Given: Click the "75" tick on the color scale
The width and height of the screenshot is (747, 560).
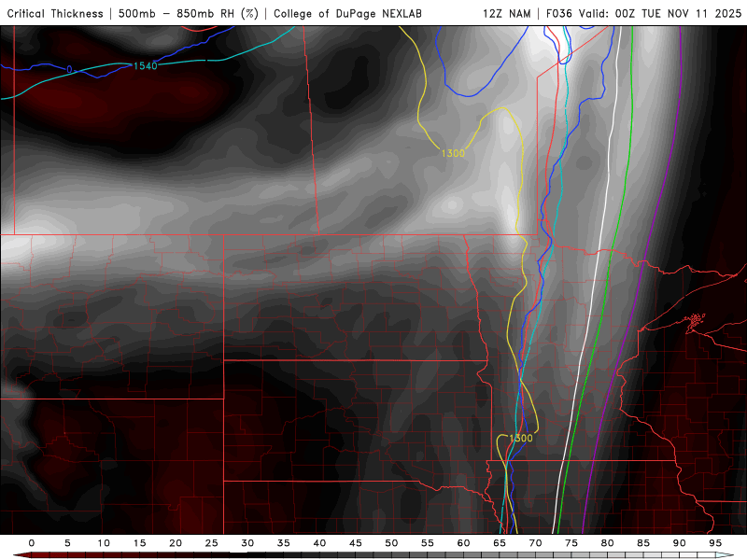Looking at the screenshot, I should point(571,543).
